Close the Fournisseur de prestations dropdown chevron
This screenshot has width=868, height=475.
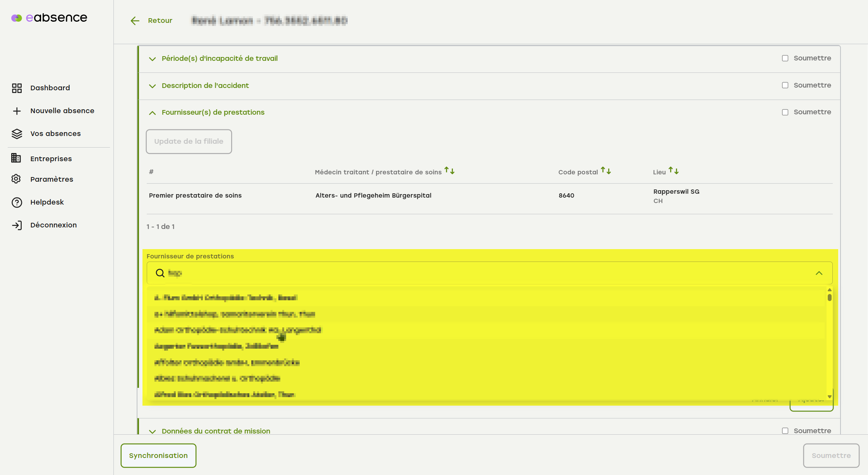(819, 273)
